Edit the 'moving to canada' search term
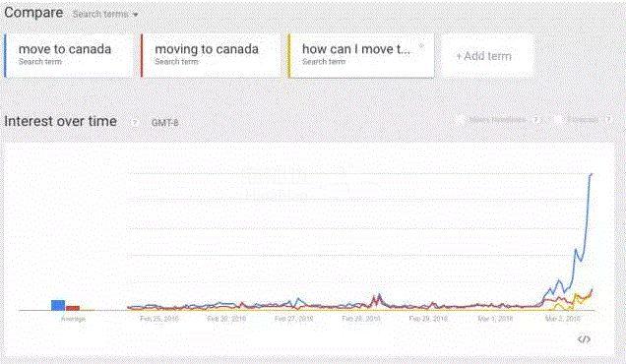 pos(211,55)
